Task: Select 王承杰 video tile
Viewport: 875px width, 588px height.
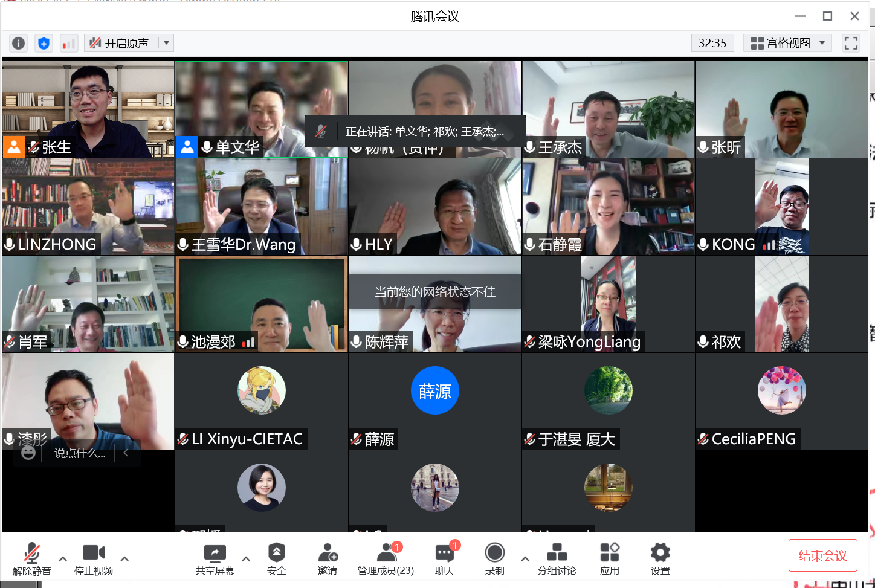Action: [x=609, y=109]
